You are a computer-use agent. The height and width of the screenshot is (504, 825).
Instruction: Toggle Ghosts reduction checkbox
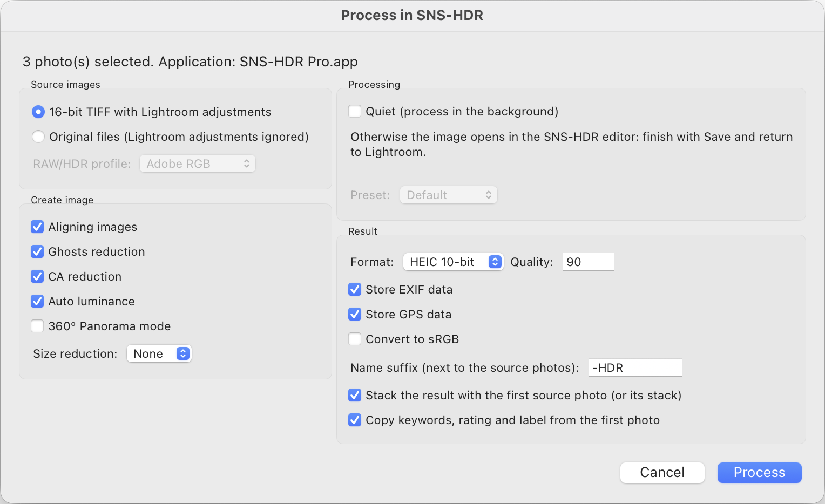pos(37,251)
